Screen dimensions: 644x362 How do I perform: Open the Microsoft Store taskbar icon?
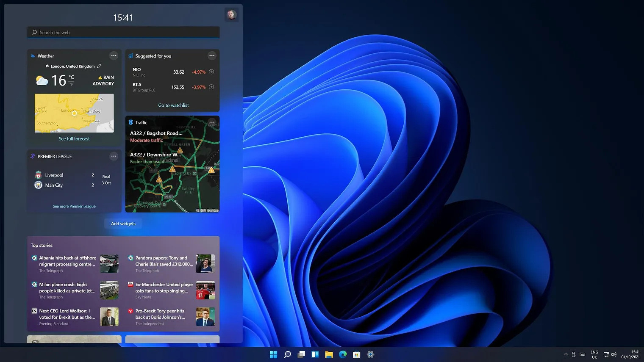tap(357, 354)
